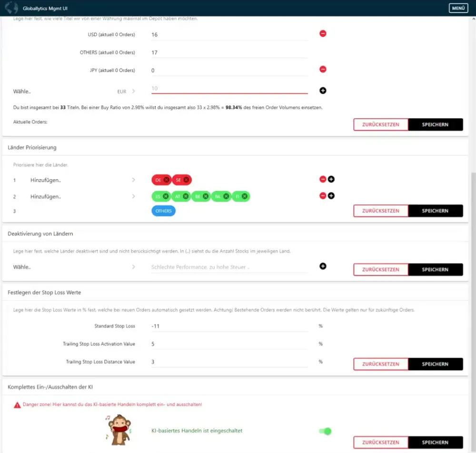
Task: Click the deactivation reason field 'Schlechte Performance'
Action: (x=229, y=267)
